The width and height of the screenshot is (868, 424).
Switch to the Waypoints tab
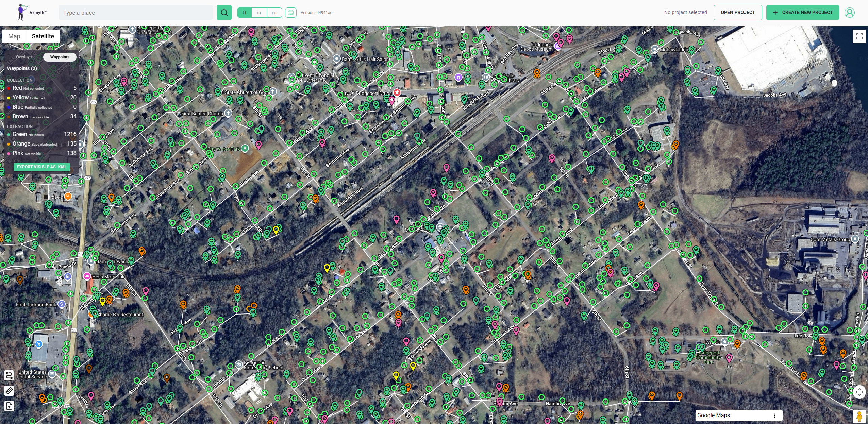(x=60, y=57)
